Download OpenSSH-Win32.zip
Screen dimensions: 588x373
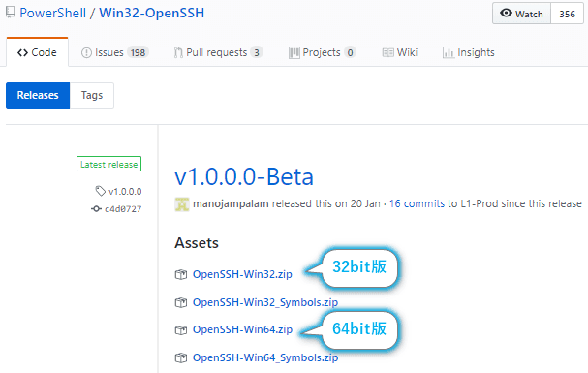(x=242, y=274)
